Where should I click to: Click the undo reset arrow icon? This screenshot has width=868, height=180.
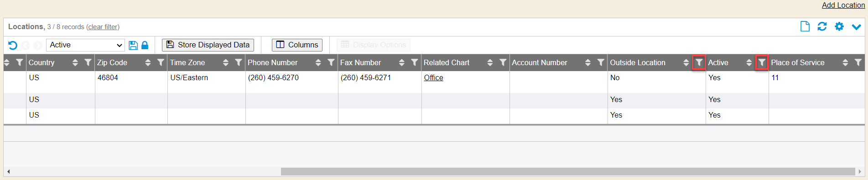pos(13,45)
